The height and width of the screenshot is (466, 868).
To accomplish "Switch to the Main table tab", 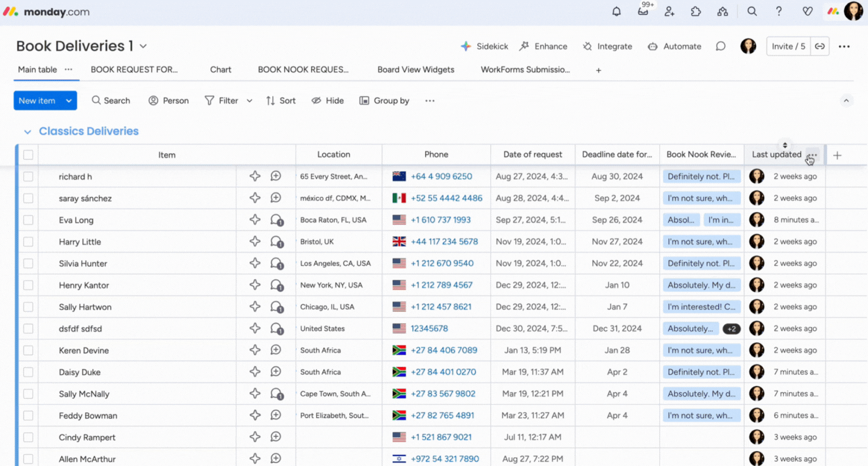I will click(37, 69).
